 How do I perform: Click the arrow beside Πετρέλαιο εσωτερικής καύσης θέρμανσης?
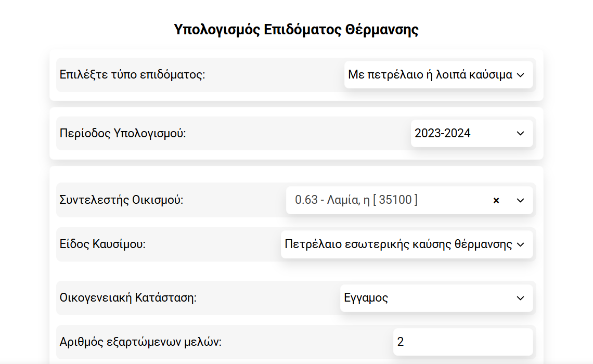(521, 244)
